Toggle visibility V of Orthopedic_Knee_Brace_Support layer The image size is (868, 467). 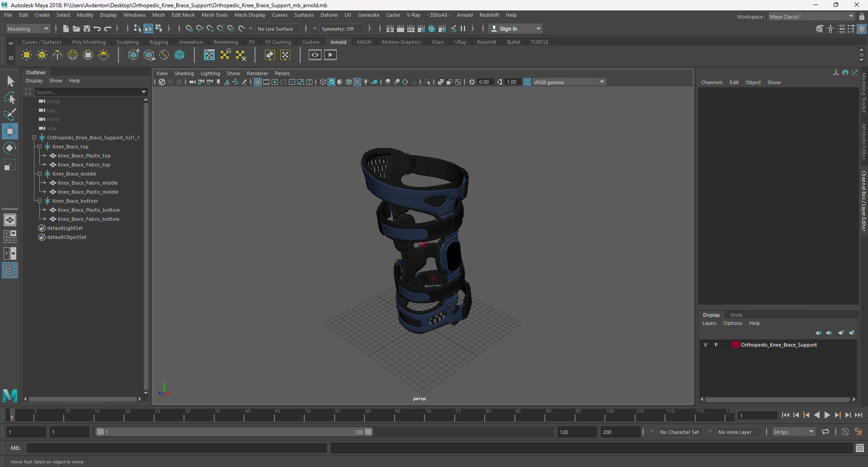(705, 345)
